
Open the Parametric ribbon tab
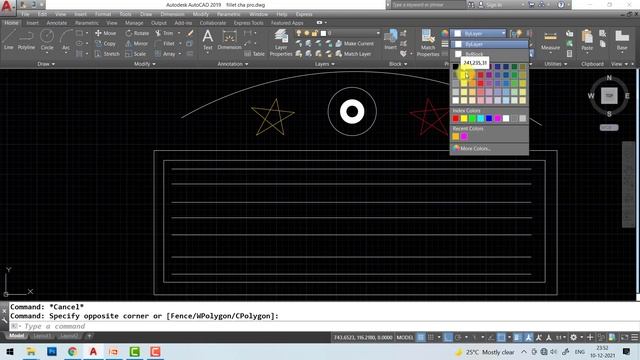86,23
